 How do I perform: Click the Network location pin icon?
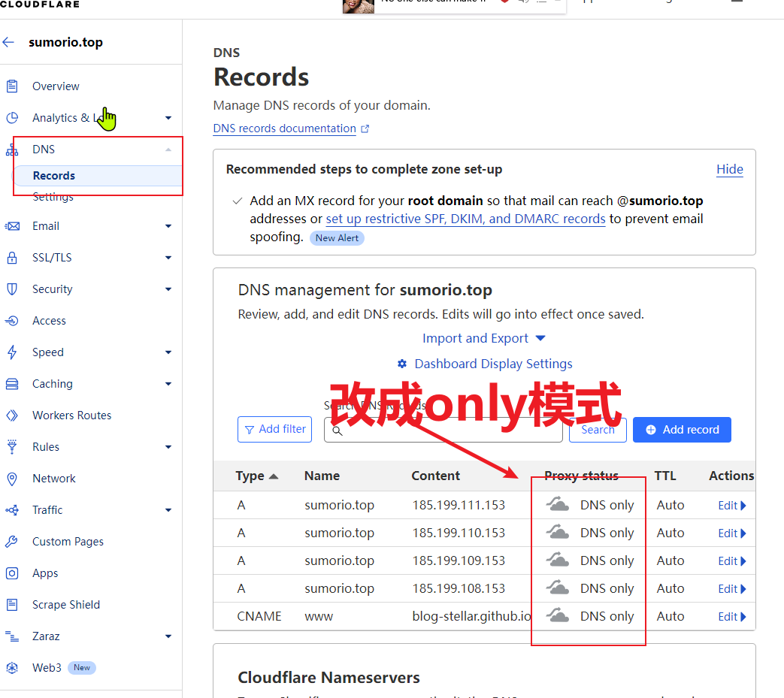click(x=12, y=479)
